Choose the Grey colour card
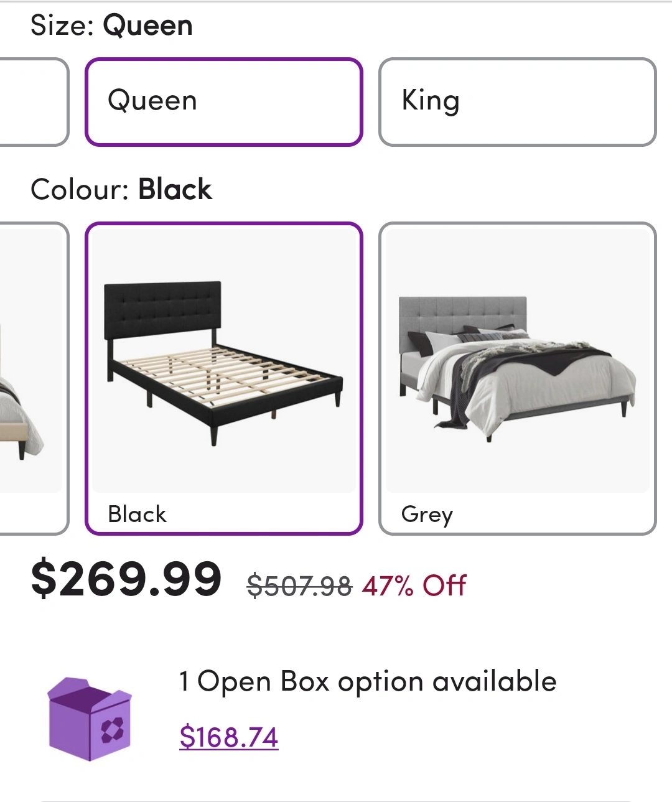Image resolution: width=672 pixels, height=802 pixels. [x=517, y=378]
